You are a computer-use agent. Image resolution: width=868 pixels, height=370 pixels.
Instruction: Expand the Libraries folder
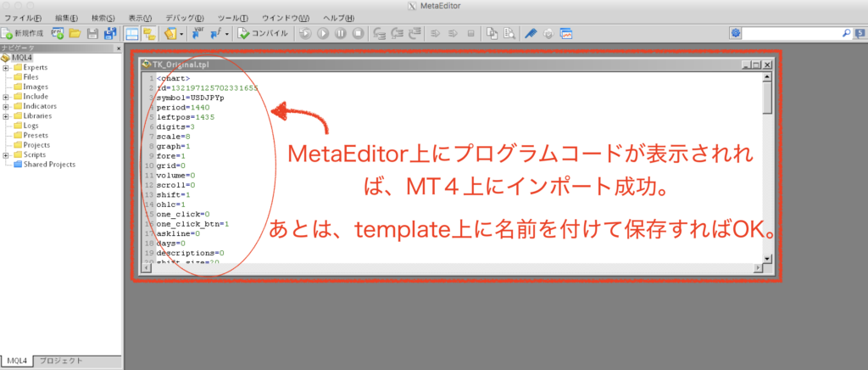pos(6,115)
